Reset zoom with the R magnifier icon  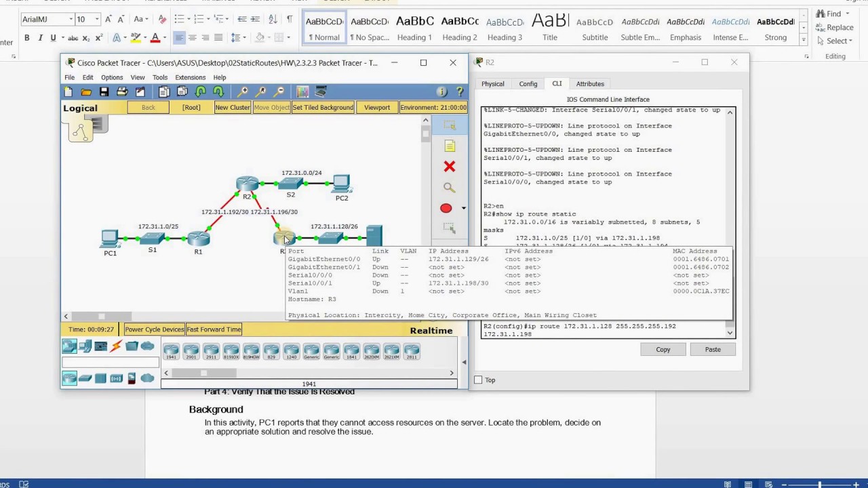(261, 92)
